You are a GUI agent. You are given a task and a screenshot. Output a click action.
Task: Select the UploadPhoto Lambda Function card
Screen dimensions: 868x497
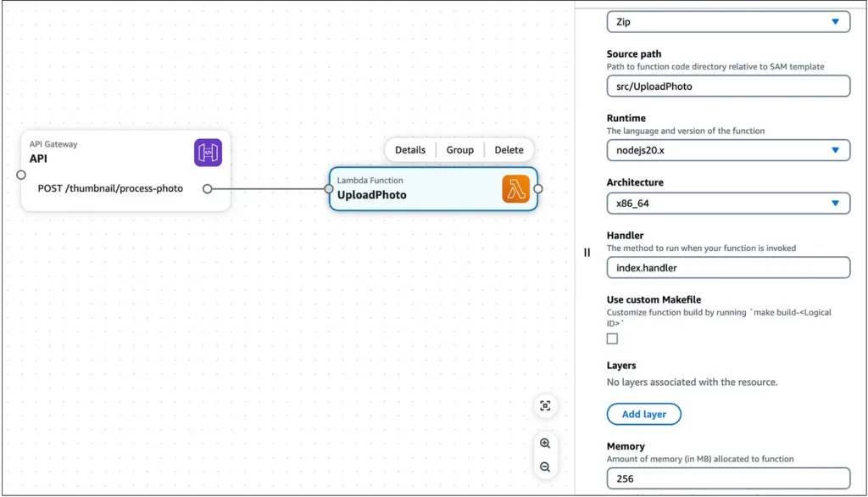click(433, 189)
